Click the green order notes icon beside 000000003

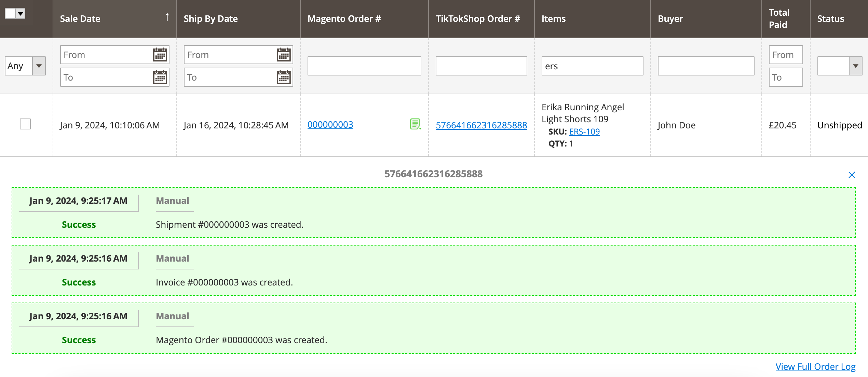(415, 124)
